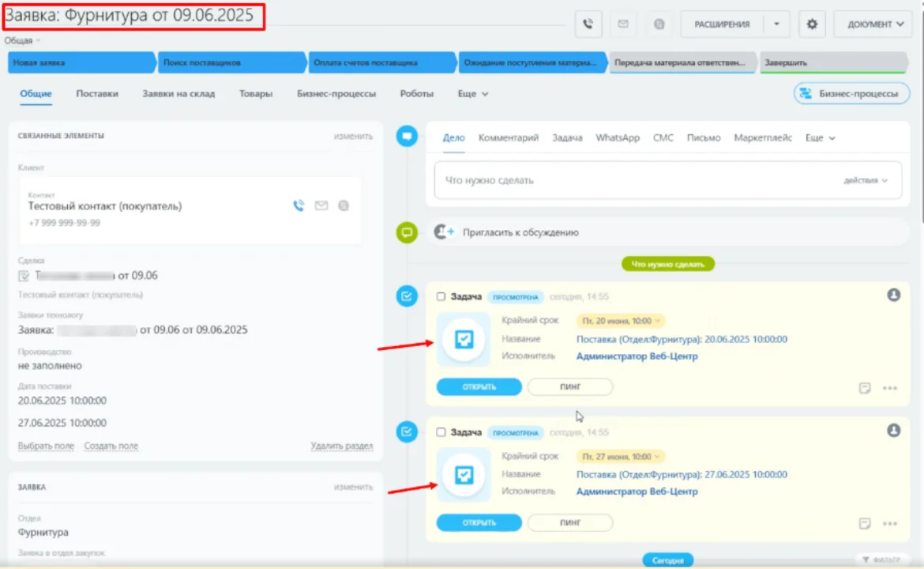Viewport: 924px width, 569px height.
Task: Select the Комментарий timeline tab
Action: tap(509, 138)
